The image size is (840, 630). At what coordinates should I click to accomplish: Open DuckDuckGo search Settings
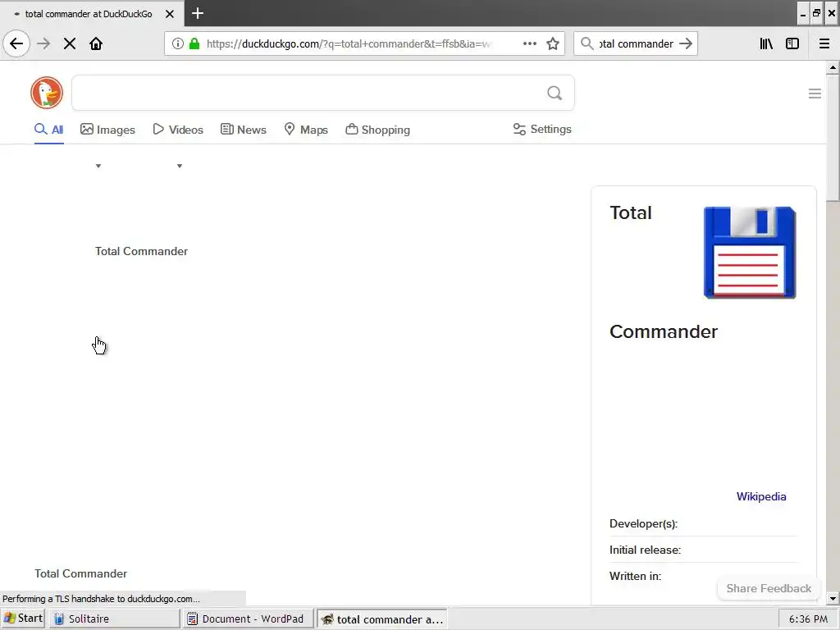(542, 129)
